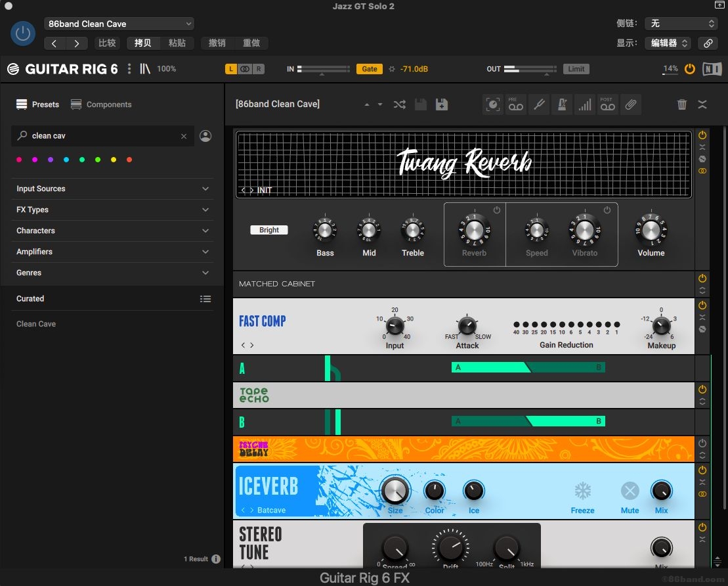Image resolution: width=728 pixels, height=586 pixels.
Task: Toggle the noise Gate button
Action: pos(370,69)
